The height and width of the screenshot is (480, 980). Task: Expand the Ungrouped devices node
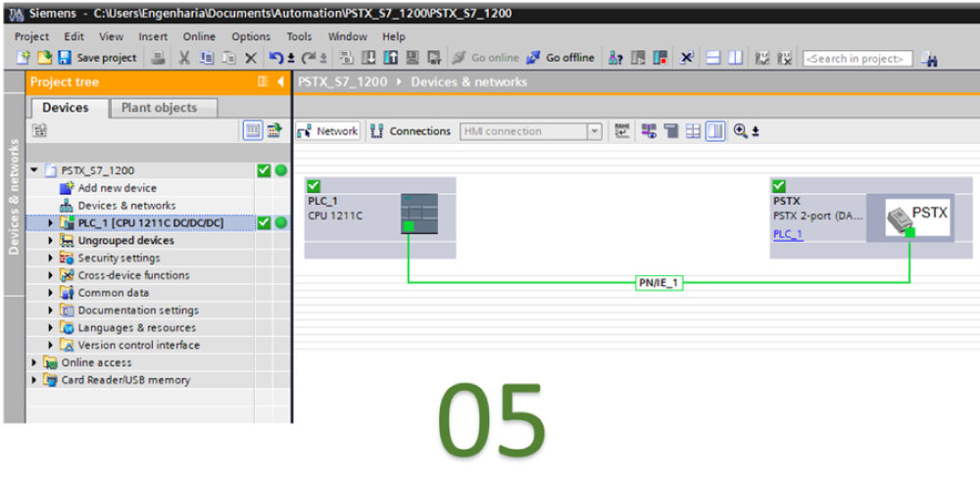coord(51,240)
